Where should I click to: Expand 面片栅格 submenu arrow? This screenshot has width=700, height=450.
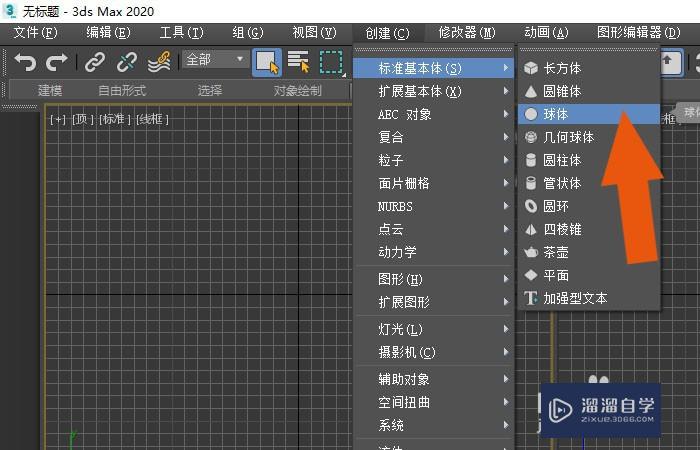506,183
